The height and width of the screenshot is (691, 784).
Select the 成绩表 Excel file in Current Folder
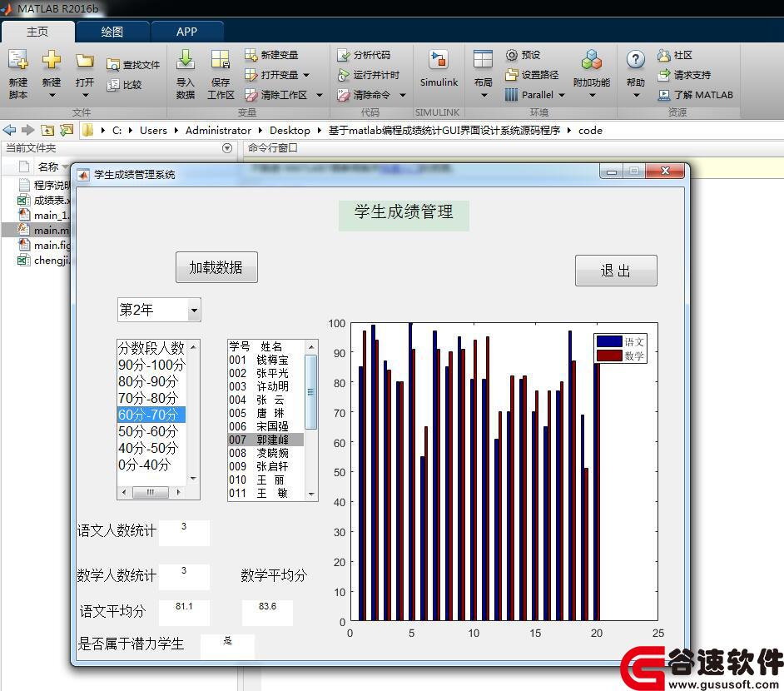44,201
